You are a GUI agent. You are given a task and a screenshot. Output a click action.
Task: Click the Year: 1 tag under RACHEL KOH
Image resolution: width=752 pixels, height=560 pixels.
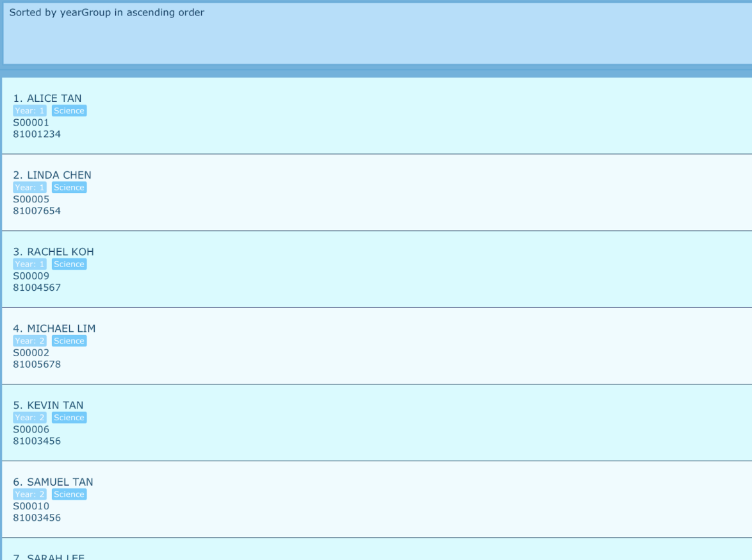(29, 265)
